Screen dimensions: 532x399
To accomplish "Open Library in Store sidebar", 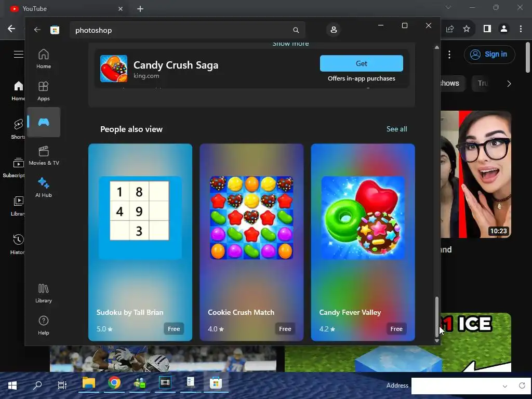I will point(44,293).
